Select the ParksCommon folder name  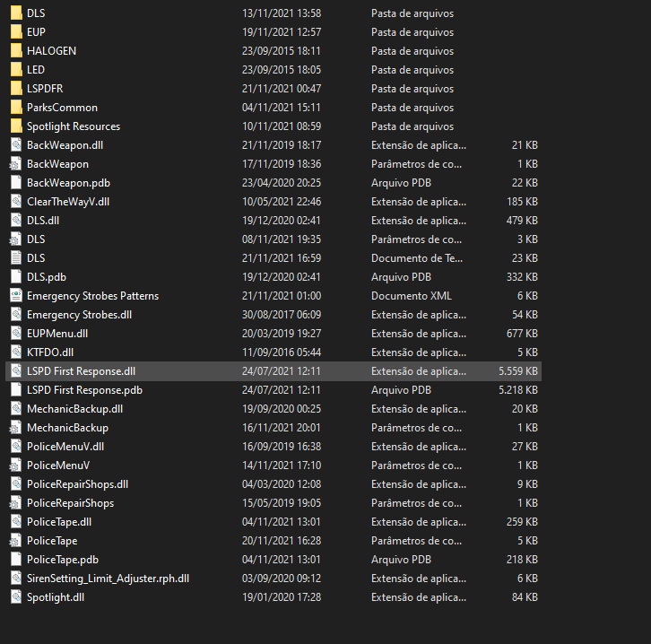coord(62,108)
